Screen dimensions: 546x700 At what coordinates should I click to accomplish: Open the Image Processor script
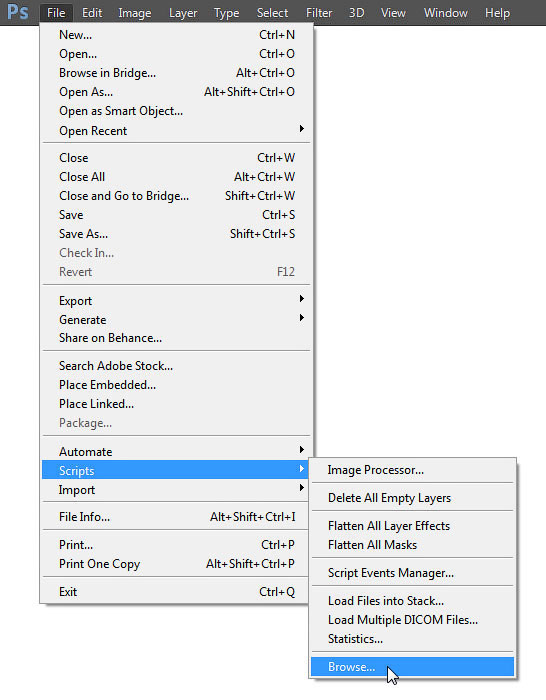(x=412, y=470)
